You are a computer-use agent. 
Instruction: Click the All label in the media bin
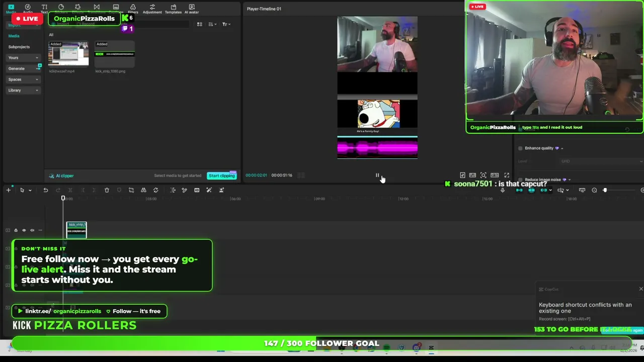[x=51, y=35]
